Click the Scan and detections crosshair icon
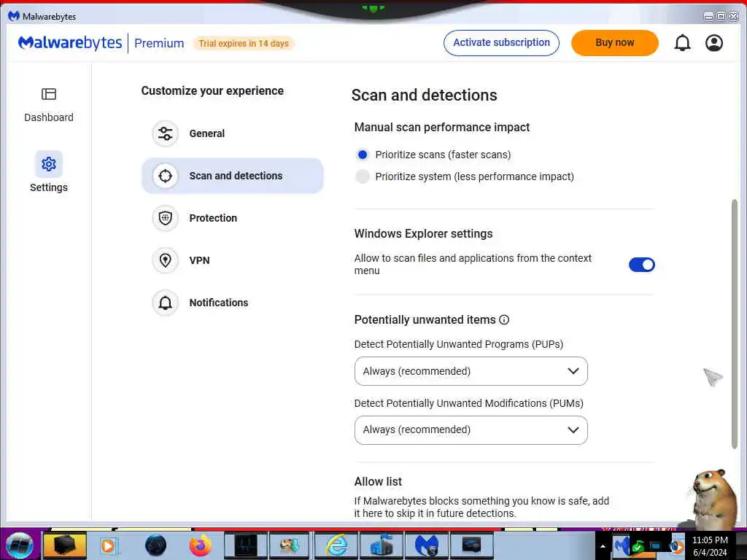The image size is (747, 560). click(166, 176)
